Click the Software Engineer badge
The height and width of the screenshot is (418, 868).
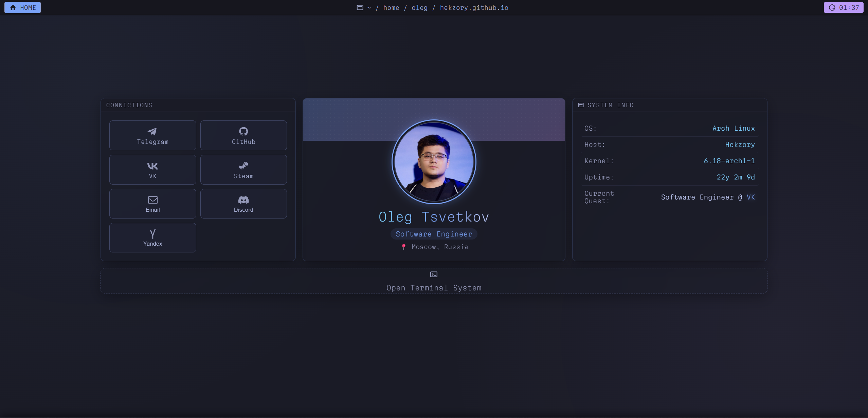pyautogui.click(x=434, y=234)
